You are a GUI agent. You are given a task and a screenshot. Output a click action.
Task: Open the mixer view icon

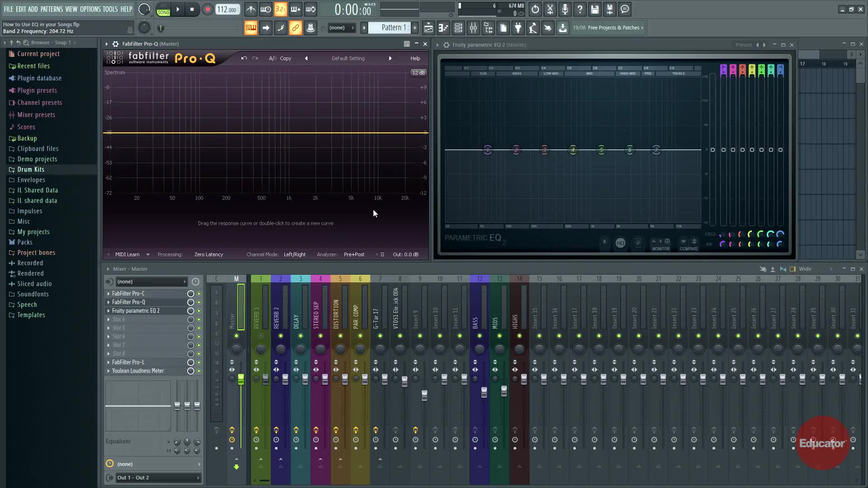click(473, 28)
